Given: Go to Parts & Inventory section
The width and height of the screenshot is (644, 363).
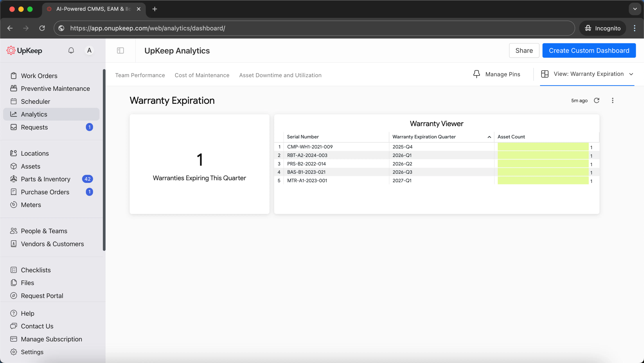Looking at the screenshot, I should (x=46, y=179).
